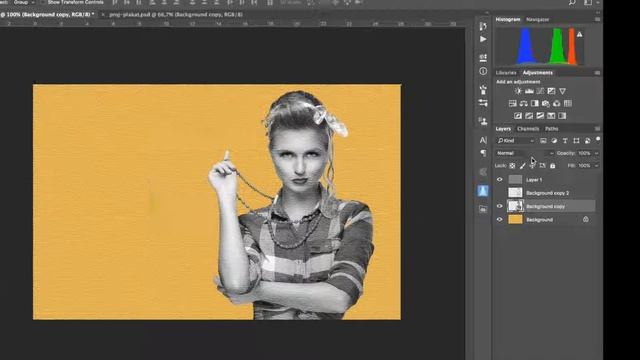
Task: Toggle layer filtering on or off
Action: coord(598,140)
